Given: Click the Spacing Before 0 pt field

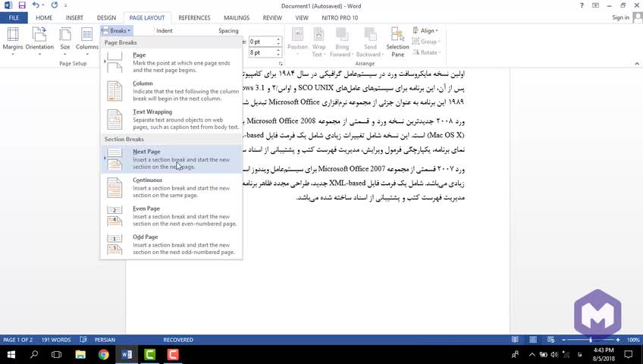Looking at the screenshot, I should [x=262, y=42].
